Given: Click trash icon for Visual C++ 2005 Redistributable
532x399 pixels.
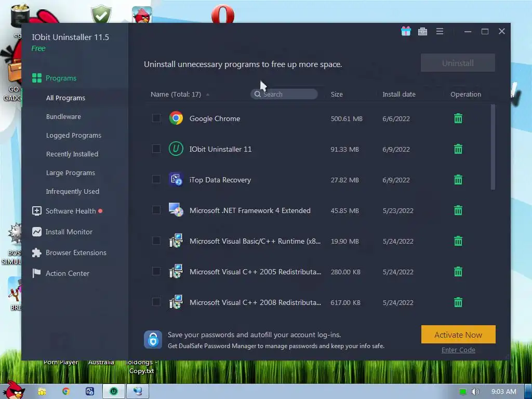Looking at the screenshot, I should [x=458, y=271].
